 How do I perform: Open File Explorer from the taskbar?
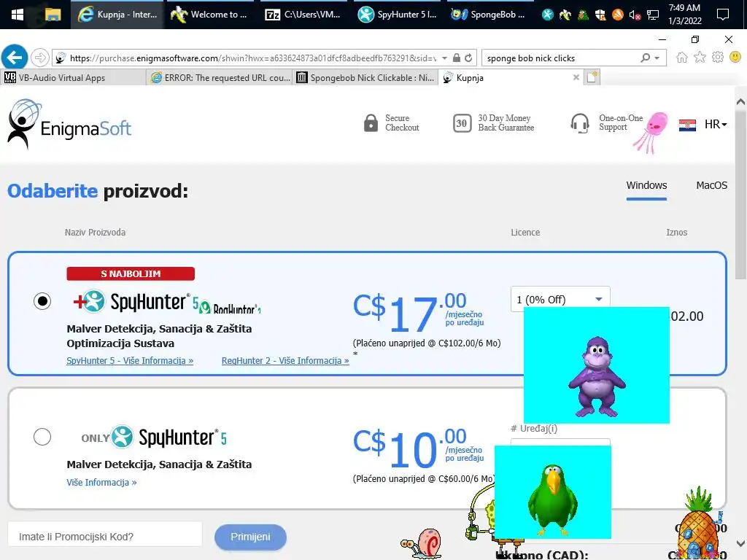coord(53,15)
